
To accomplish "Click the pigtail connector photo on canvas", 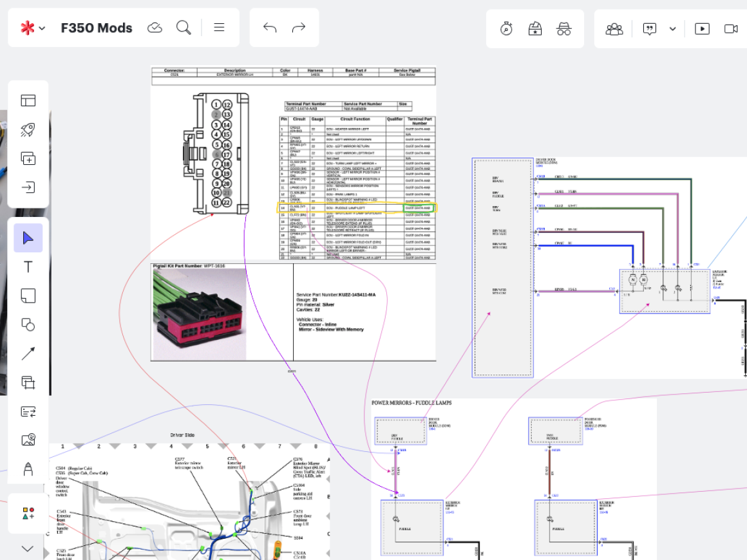I will pyautogui.click(x=200, y=315).
